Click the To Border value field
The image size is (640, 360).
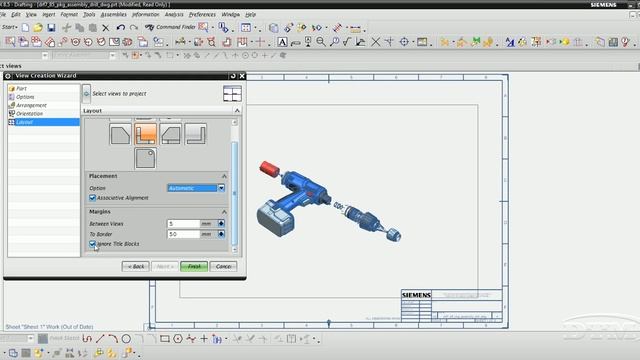tap(184, 234)
